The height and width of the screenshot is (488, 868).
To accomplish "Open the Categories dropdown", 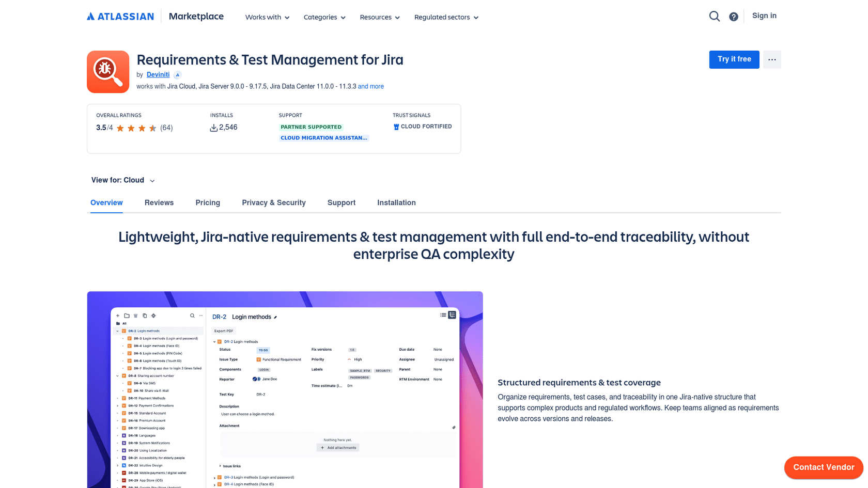I will point(324,17).
